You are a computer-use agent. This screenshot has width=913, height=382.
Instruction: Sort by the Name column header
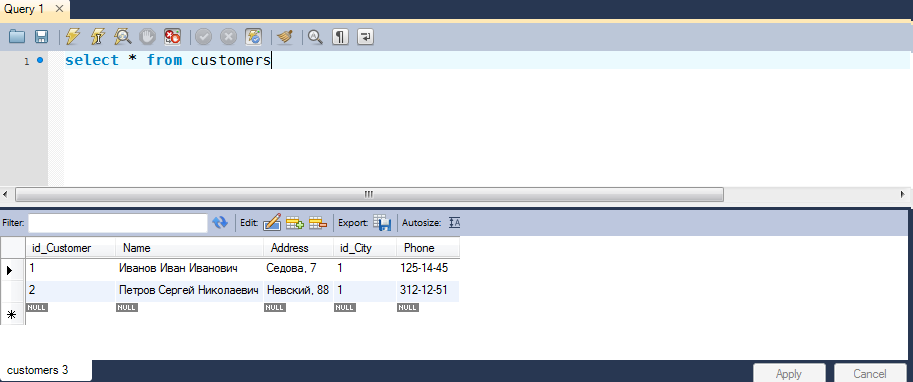click(189, 248)
